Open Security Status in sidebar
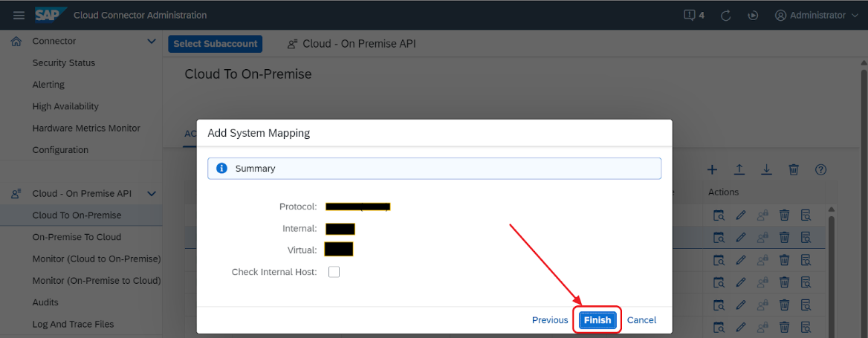Screen dimensions: 868x338 point(64,63)
